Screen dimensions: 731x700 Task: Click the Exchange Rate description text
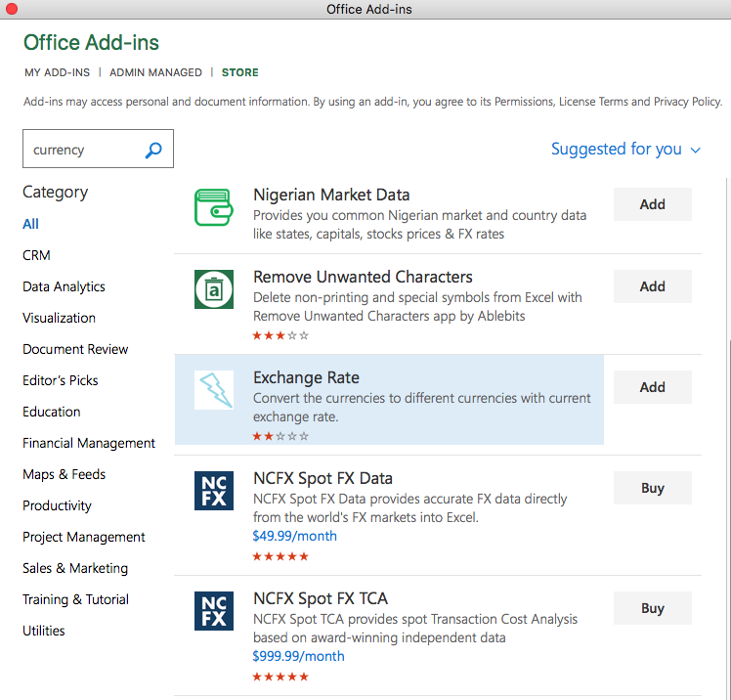[422, 408]
